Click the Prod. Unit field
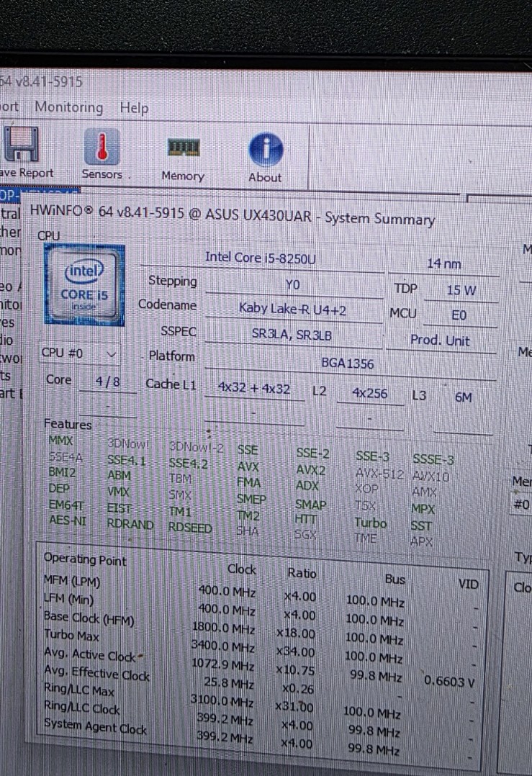The width and height of the screenshot is (532, 776). point(441,340)
